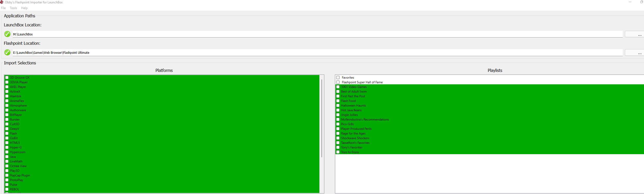644x194 pixels.
Task: Check the AXEL Player platform
Action: [7, 87]
